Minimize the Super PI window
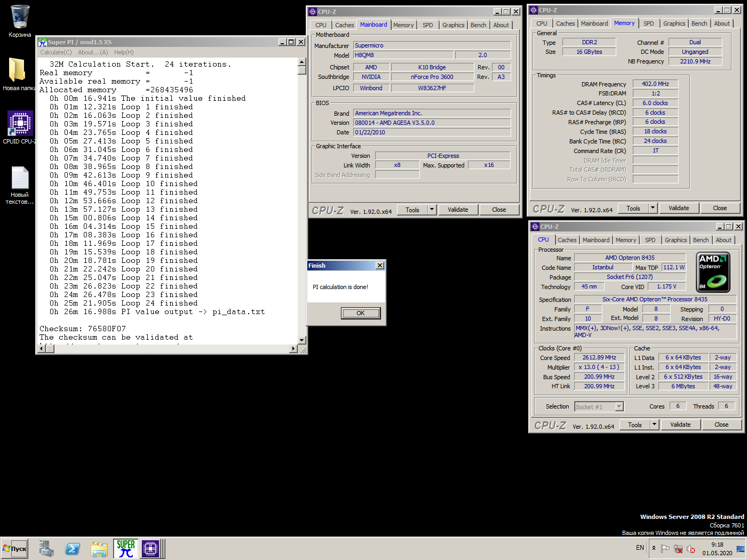The height and width of the screenshot is (560, 747). pyautogui.click(x=283, y=42)
